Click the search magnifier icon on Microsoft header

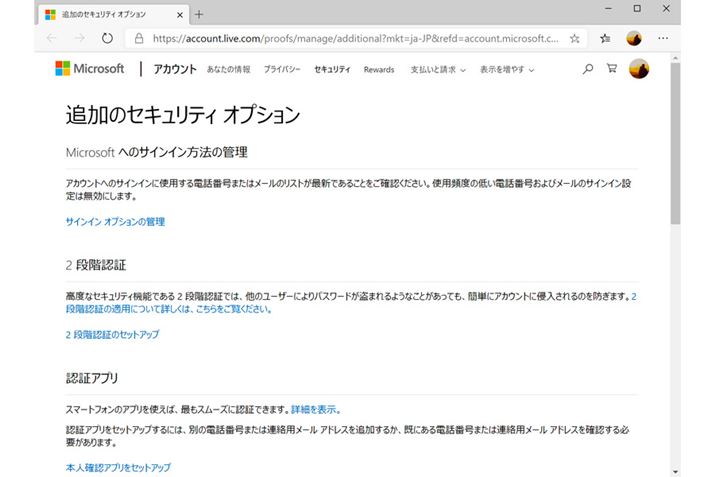click(x=587, y=69)
